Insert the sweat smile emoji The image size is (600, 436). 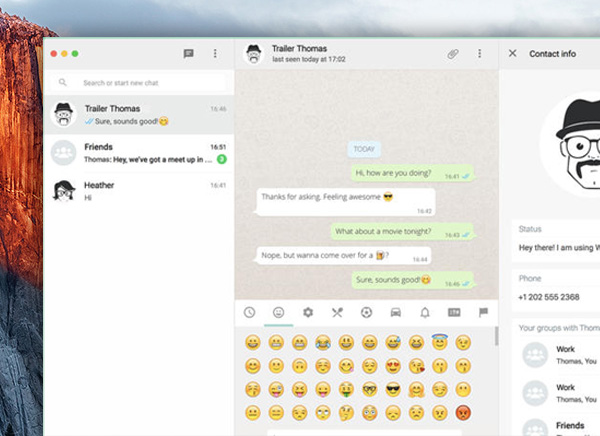tap(393, 343)
